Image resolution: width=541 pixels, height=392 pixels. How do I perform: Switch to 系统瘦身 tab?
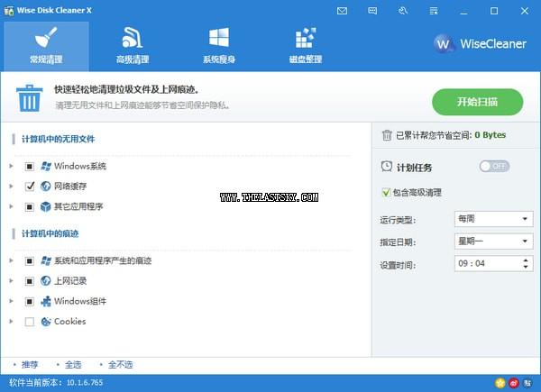[219, 46]
